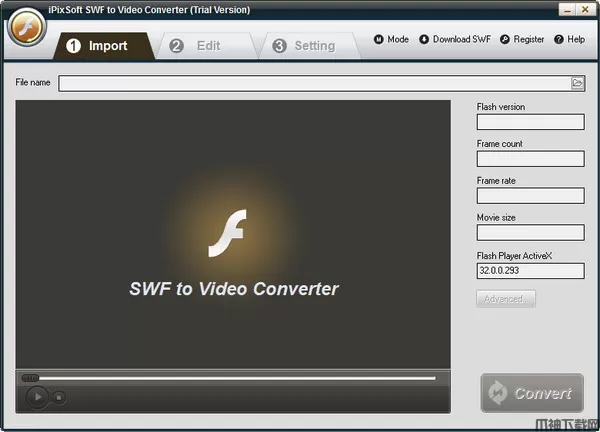The image size is (600, 432).
Task: Click the Movie size field
Action: click(530, 233)
